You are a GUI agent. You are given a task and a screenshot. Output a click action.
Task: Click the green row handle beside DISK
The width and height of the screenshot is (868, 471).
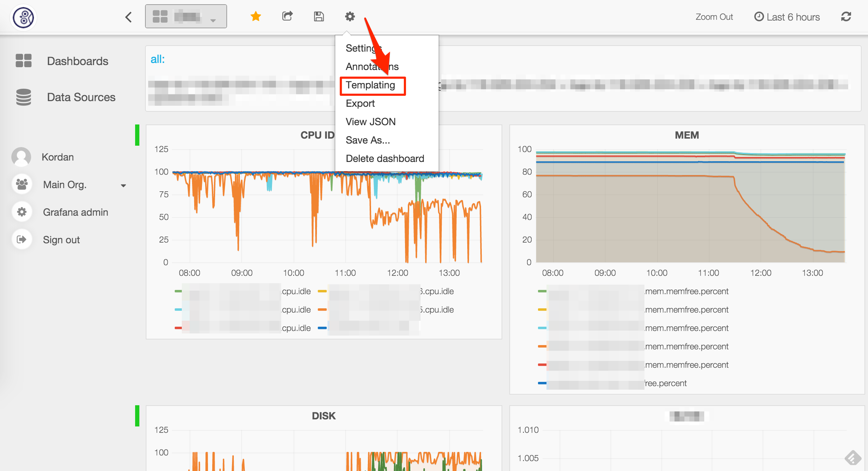[137, 416]
